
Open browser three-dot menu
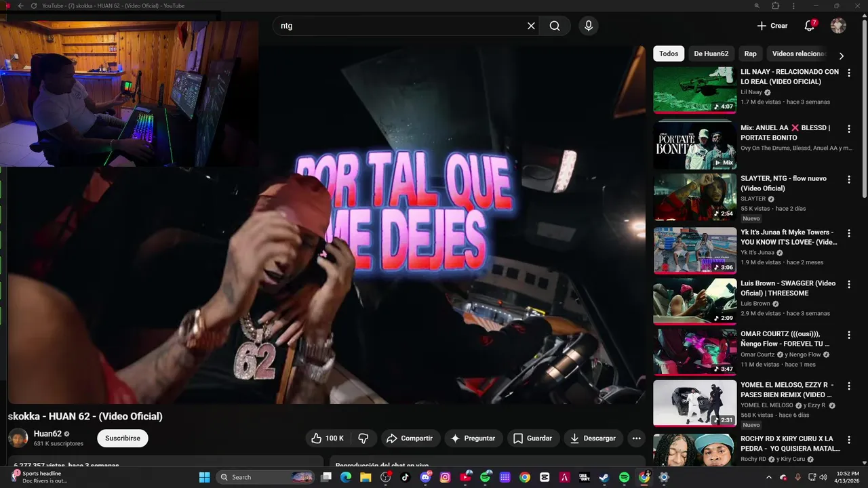tap(794, 5)
